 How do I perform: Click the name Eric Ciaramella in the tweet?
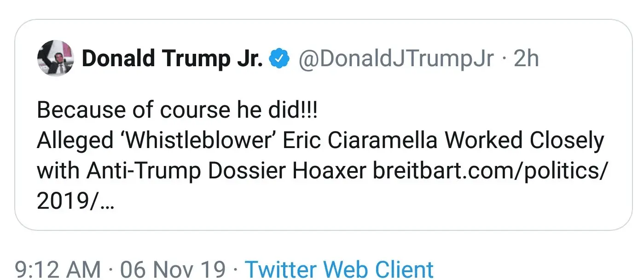(x=360, y=141)
